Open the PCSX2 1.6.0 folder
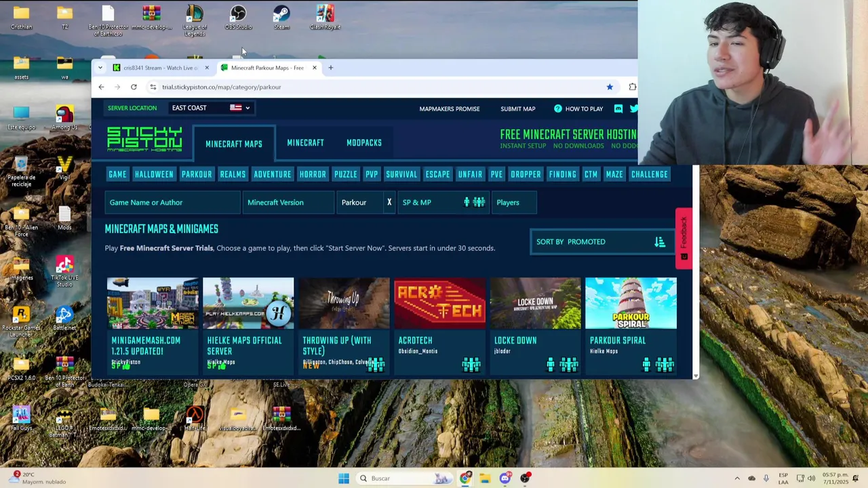This screenshot has height=488, width=868. pyautogui.click(x=21, y=369)
